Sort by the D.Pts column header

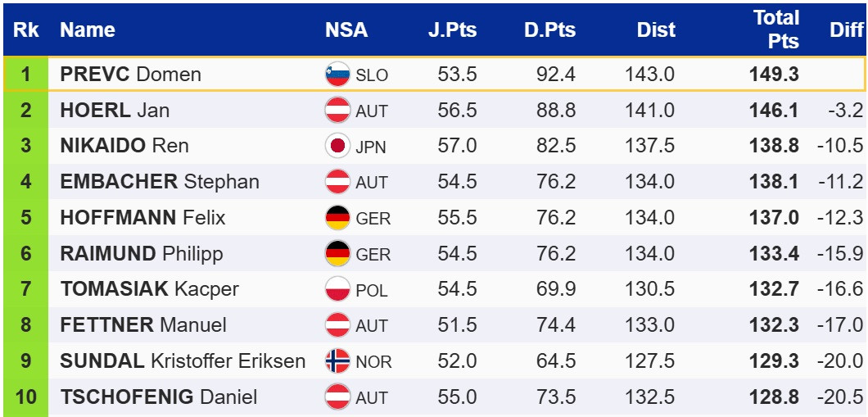(550, 30)
